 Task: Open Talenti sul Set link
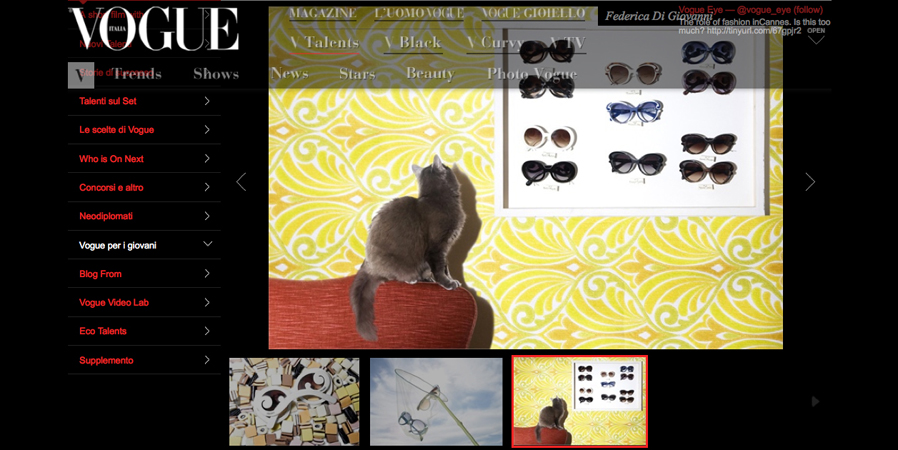(x=108, y=101)
